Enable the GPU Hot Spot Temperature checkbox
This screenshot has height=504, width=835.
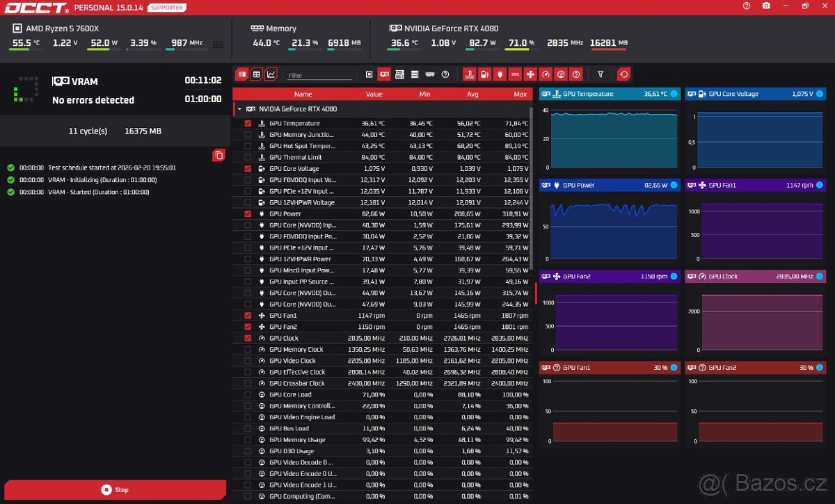pyautogui.click(x=248, y=146)
